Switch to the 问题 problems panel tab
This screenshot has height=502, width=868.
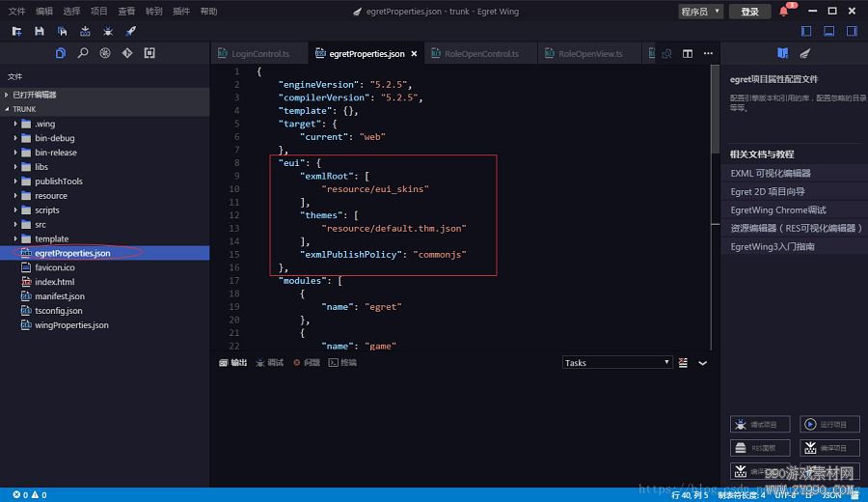tap(307, 362)
